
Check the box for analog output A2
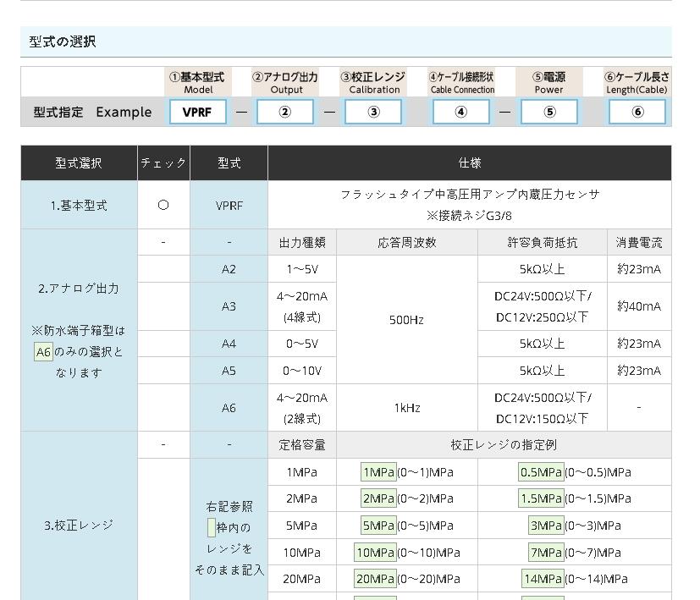[163, 268]
